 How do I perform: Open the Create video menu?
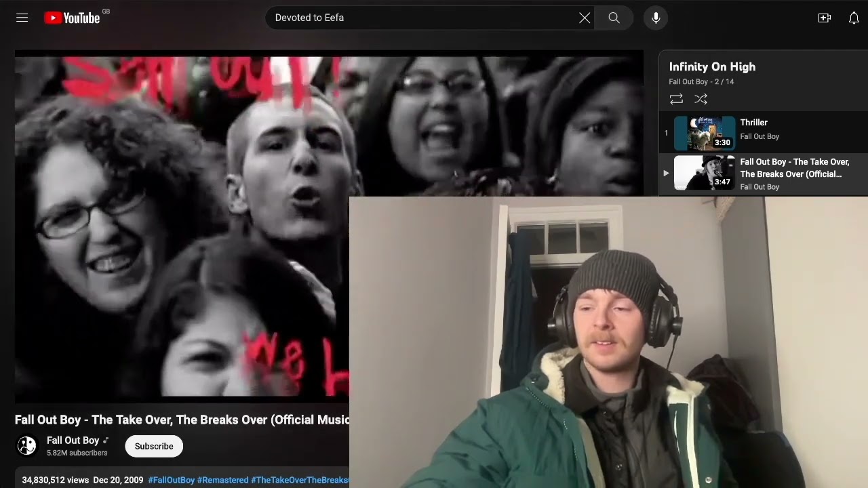(x=825, y=18)
